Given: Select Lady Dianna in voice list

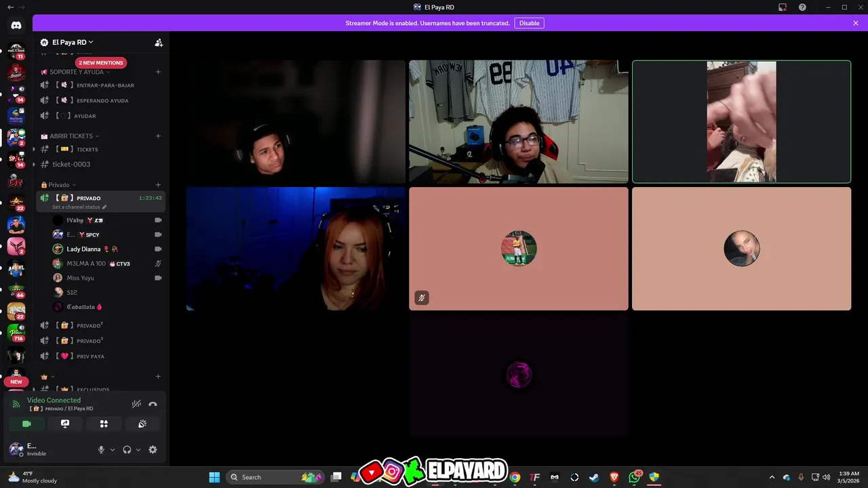Looking at the screenshot, I should 107,249.
